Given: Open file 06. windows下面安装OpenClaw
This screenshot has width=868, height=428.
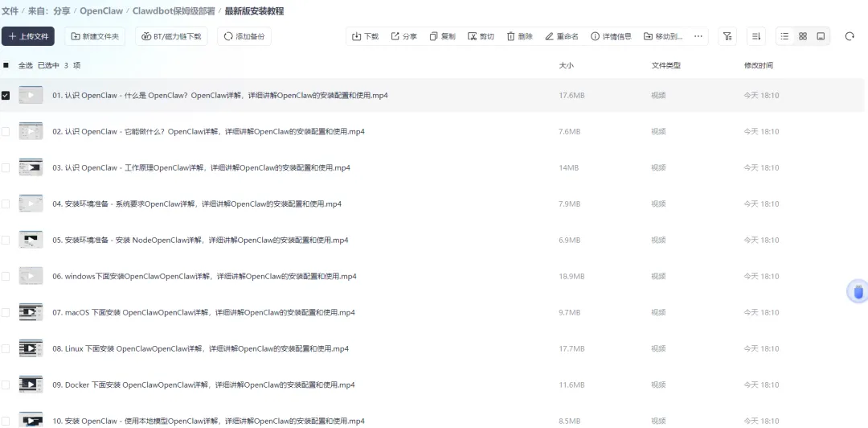Looking at the screenshot, I should (204, 276).
